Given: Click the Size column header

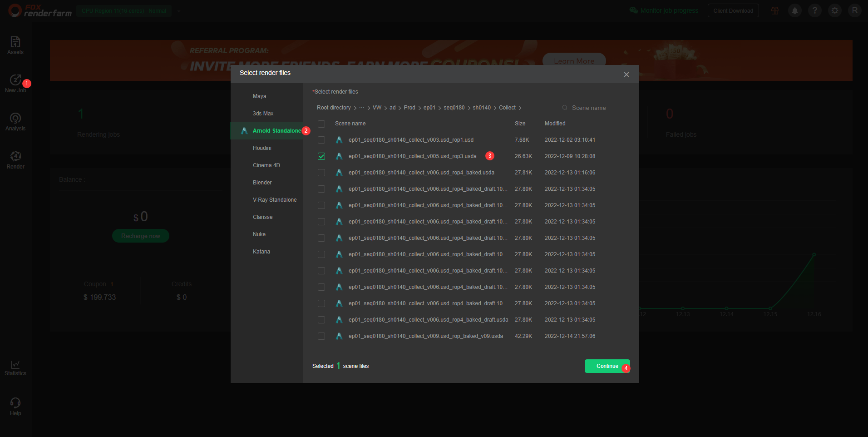Looking at the screenshot, I should coord(520,124).
